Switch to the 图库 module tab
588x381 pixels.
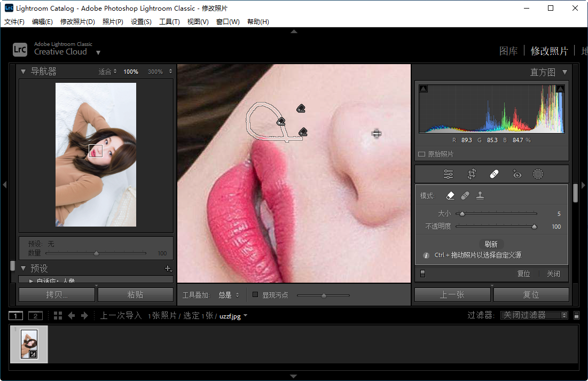508,50
